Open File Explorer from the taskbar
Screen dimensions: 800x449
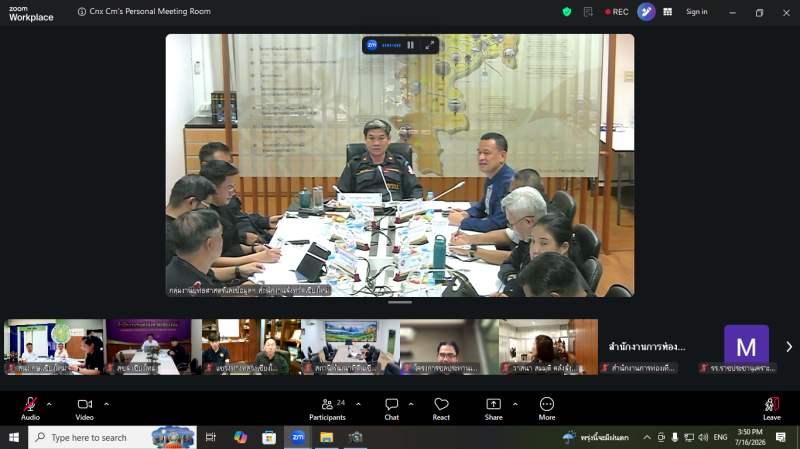tap(327, 437)
